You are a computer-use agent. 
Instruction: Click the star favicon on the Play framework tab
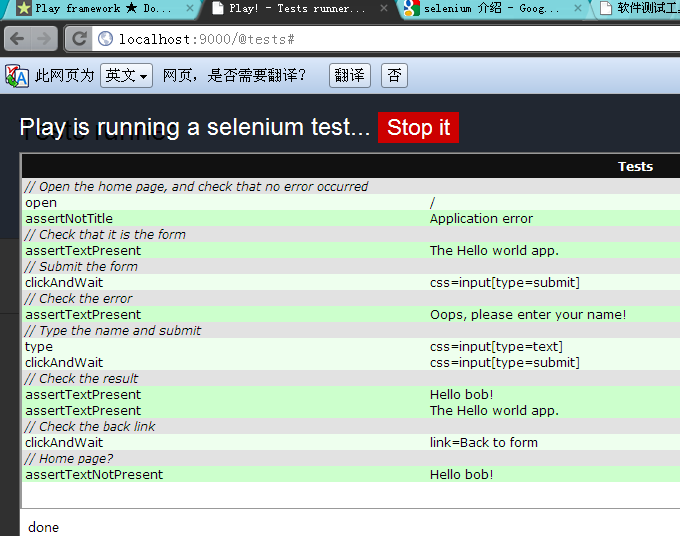[24, 8]
